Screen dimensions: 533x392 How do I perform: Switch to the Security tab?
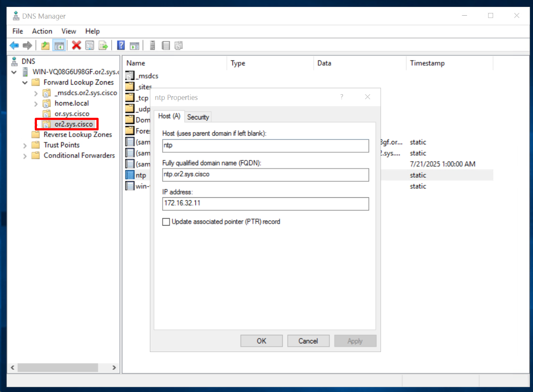click(x=198, y=117)
